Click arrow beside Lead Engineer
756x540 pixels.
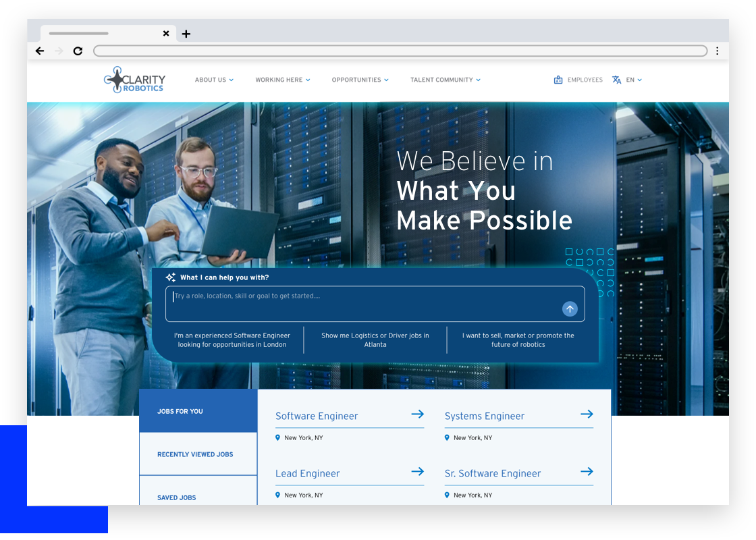(x=418, y=472)
